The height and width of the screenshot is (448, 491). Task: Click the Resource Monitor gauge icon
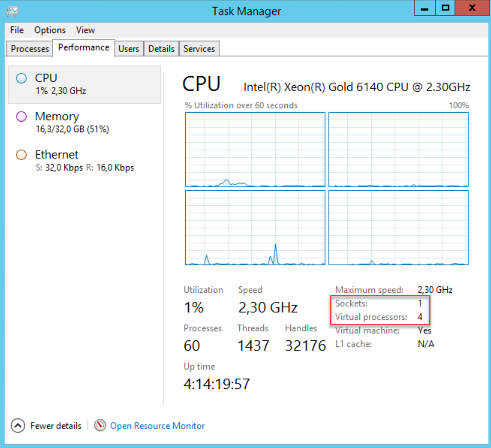point(100,425)
